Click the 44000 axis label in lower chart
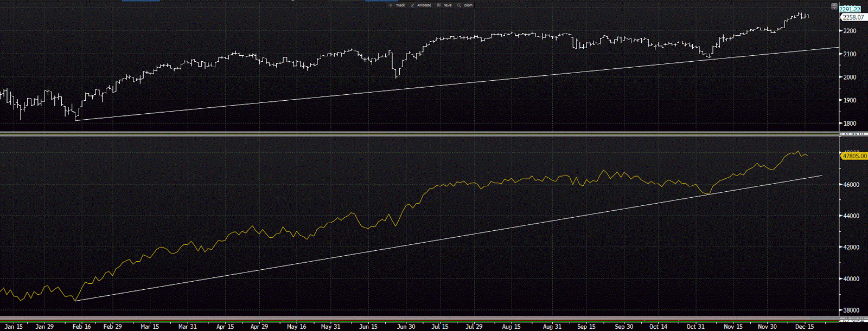Screen dimensions: 868x331 coord(851,216)
